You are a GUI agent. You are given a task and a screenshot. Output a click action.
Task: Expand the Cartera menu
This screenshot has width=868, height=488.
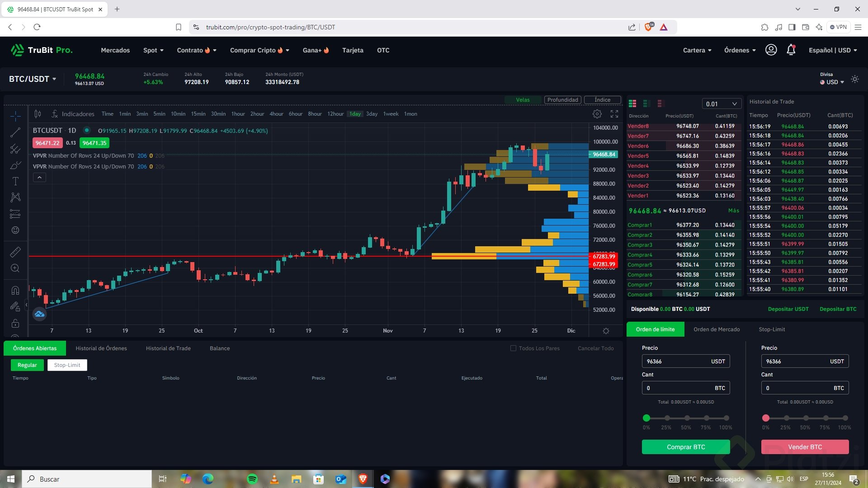(x=697, y=50)
